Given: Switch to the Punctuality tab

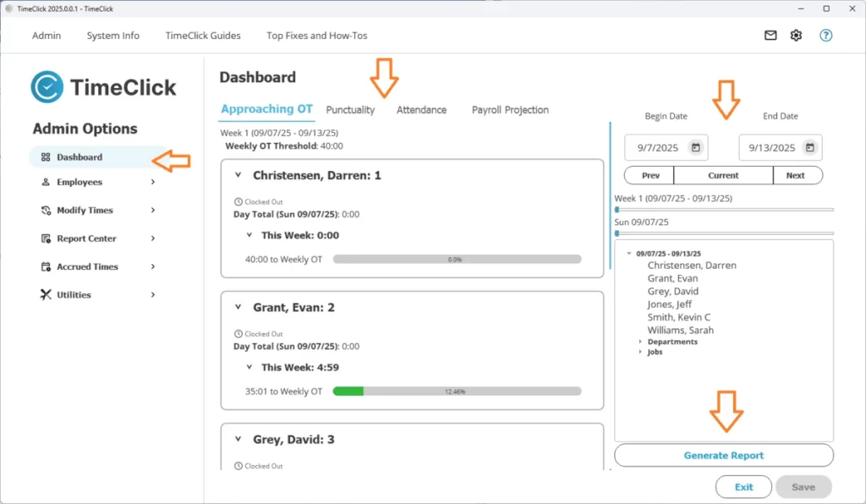Looking at the screenshot, I should (350, 109).
